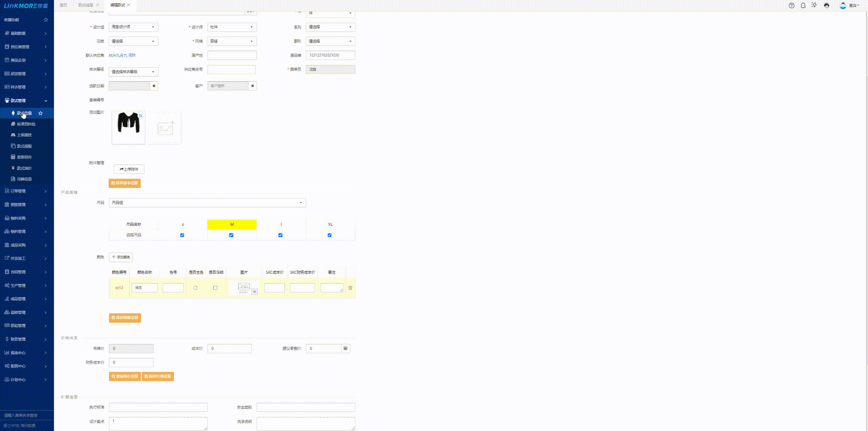This screenshot has height=431, width=868.
Task: Preview color image via eye icon
Action: tap(254, 292)
